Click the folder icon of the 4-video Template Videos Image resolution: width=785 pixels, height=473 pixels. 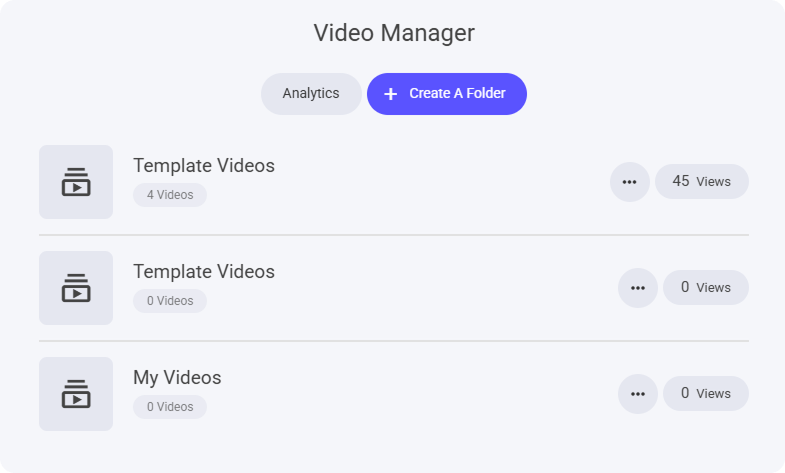[76, 182]
